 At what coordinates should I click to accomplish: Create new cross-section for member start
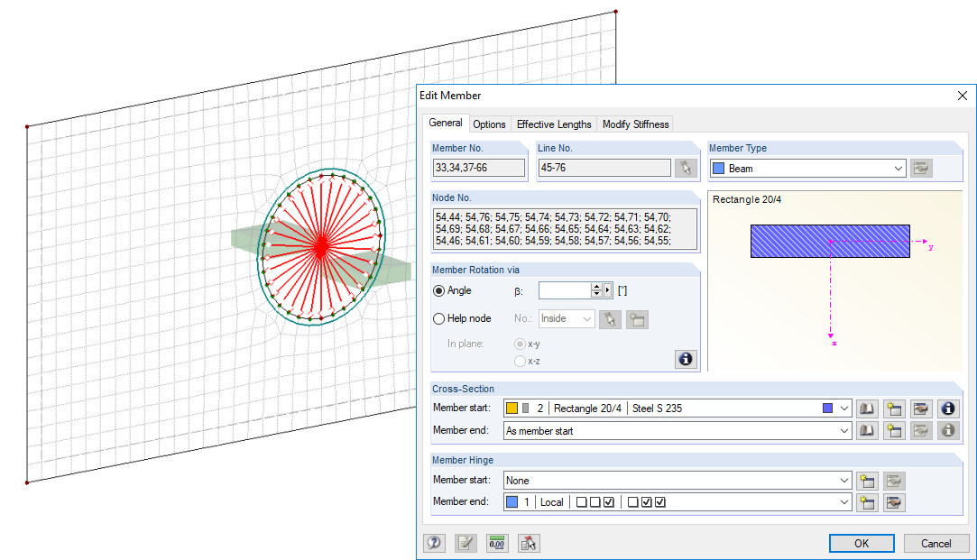tap(894, 409)
